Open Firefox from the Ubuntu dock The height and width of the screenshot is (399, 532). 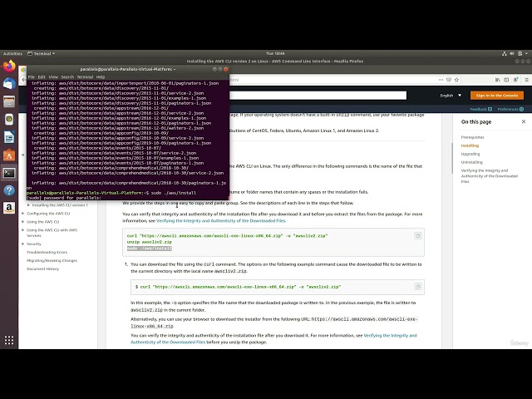9,66
